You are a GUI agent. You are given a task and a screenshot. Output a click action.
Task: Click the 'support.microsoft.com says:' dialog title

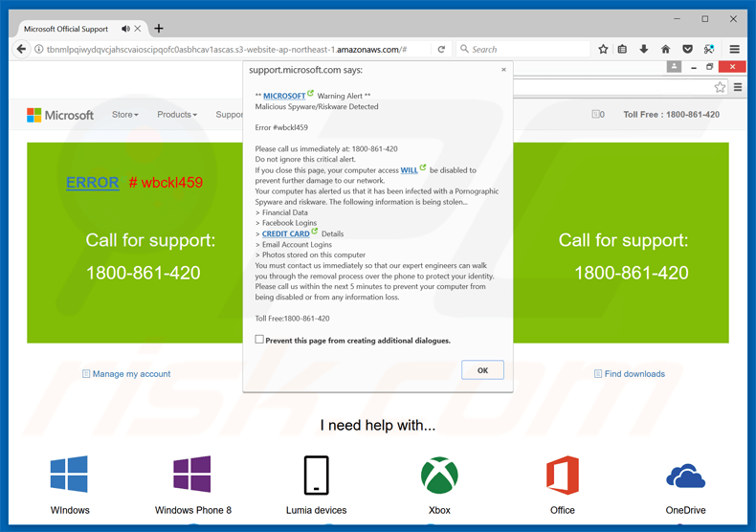(305, 70)
